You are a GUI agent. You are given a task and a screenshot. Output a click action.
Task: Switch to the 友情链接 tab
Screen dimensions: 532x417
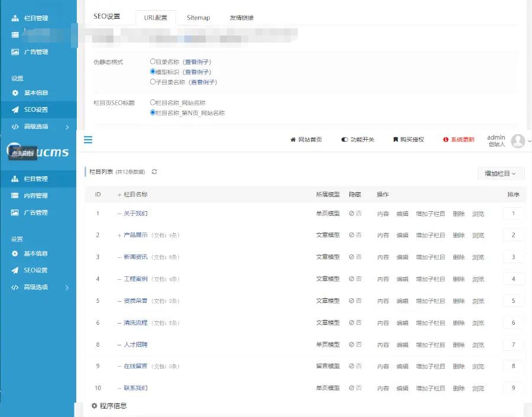coord(241,18)
